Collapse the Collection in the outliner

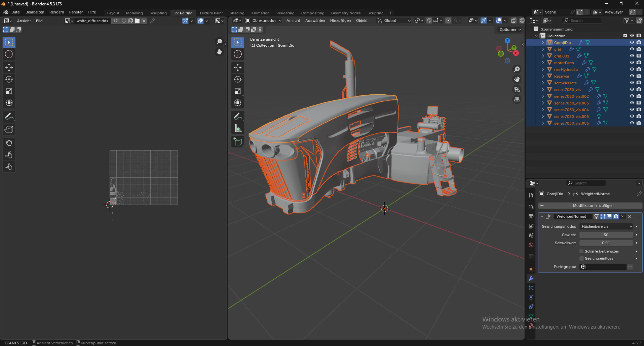(536, 36)
